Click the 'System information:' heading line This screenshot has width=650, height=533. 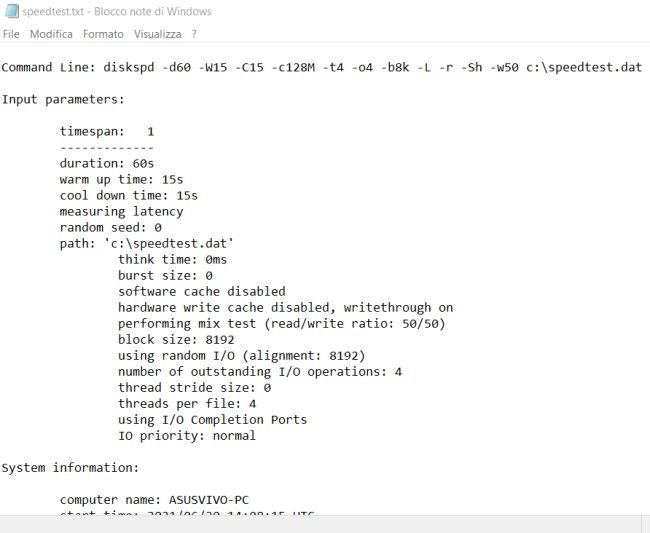pos(70,468)
